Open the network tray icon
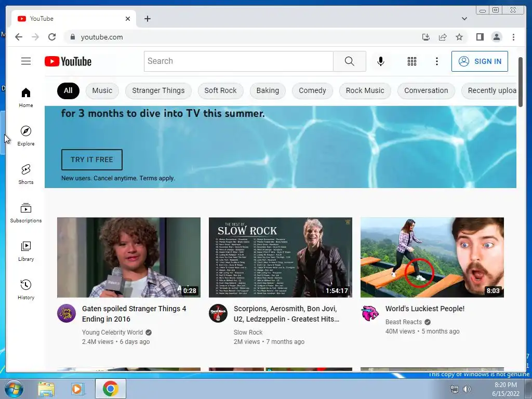Viewport: 532px width, 399px height. (x=454, y=389)
